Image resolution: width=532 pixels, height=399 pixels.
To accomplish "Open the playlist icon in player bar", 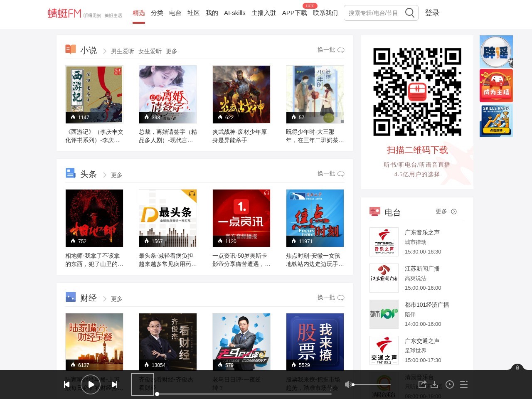I will [x=464, y=384].
